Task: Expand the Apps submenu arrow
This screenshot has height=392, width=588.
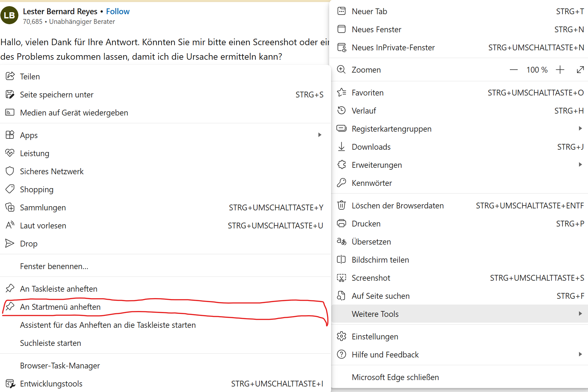Action: pos(320,135)
